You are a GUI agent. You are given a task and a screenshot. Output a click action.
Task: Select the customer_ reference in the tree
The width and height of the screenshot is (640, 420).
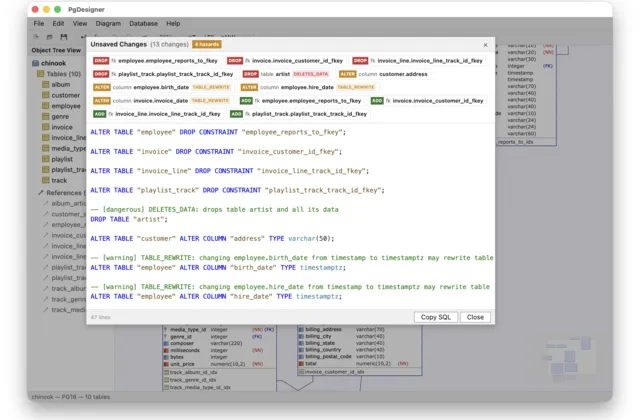[x=69, y=214]
